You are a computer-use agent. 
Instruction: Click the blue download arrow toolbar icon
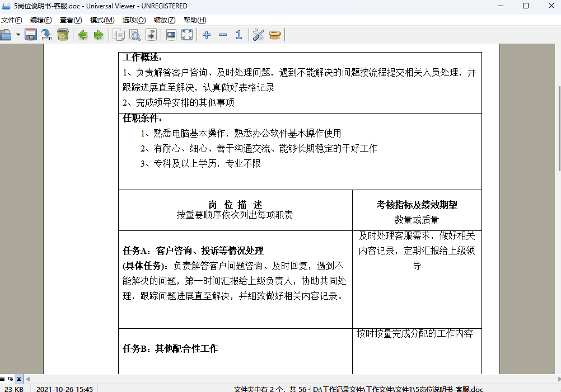tap(46, 35)
